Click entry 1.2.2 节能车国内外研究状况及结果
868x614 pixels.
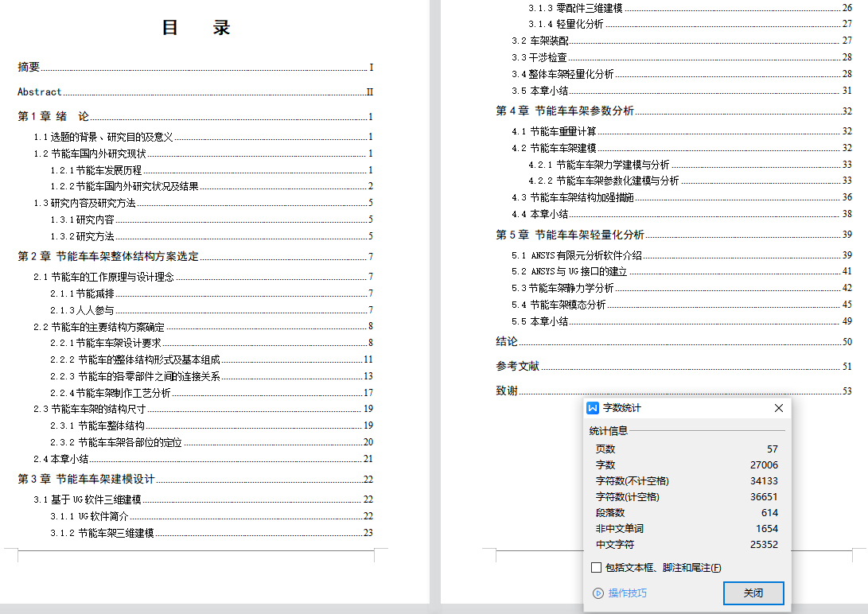click(x=212, y=186)
